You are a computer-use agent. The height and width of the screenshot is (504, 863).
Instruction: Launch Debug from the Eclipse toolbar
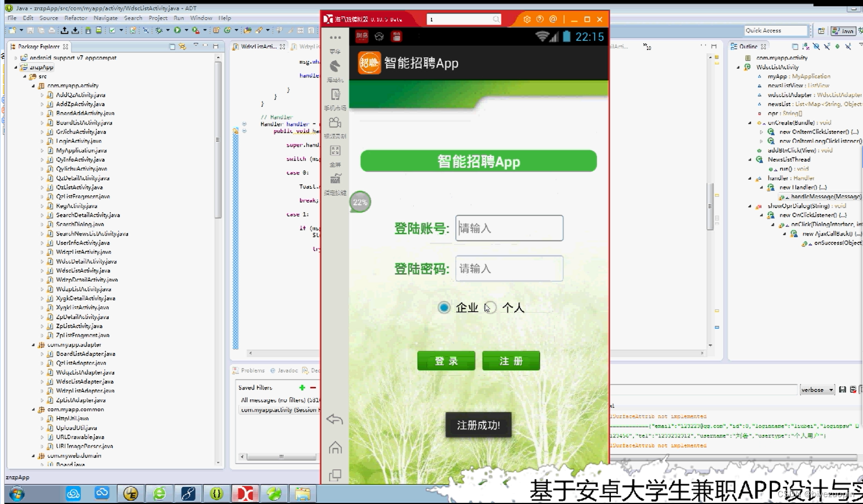tap(159, 30)
